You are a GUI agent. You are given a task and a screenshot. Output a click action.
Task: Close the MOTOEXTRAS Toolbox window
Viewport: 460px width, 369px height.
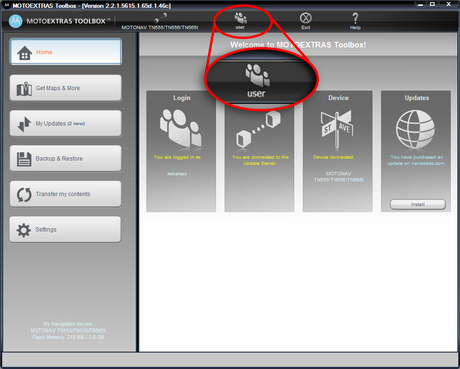point(449,4)
